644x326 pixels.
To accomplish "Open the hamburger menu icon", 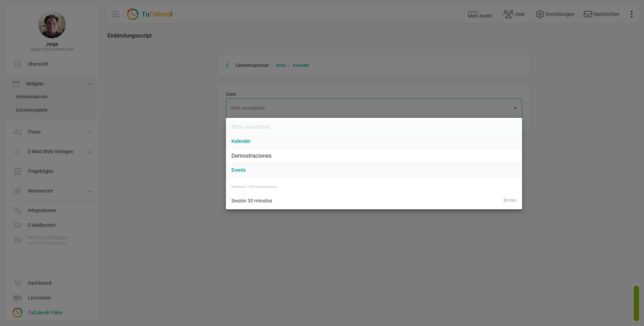I will tap(115, 14).
